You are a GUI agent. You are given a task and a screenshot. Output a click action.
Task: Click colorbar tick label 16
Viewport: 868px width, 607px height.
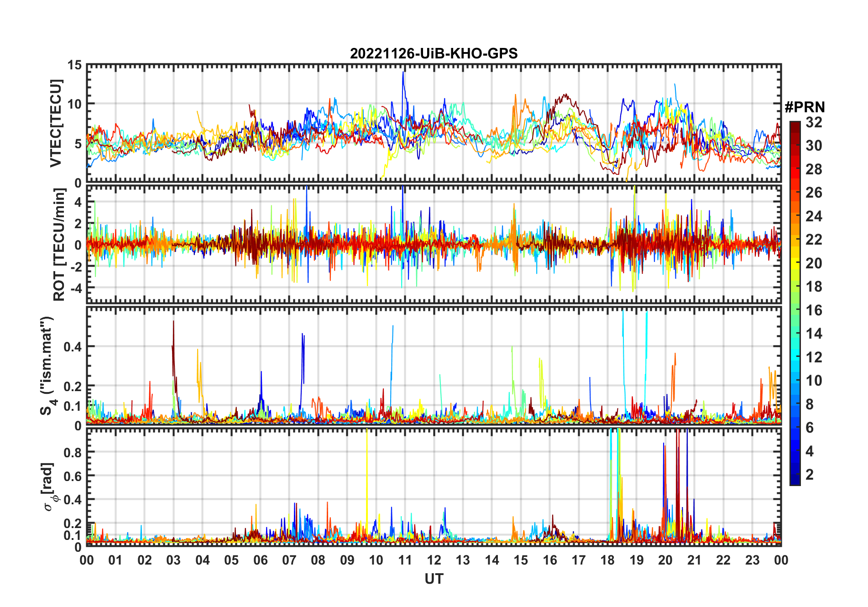click(814, 310)
